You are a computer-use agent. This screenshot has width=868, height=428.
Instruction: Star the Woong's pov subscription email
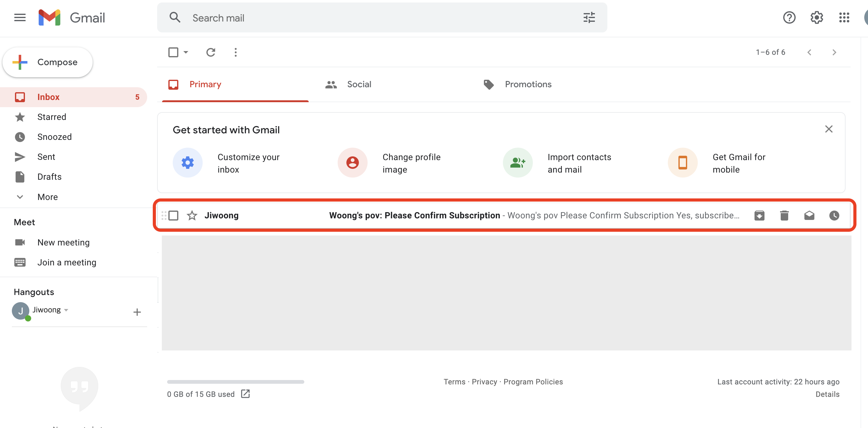coord(192,216)
